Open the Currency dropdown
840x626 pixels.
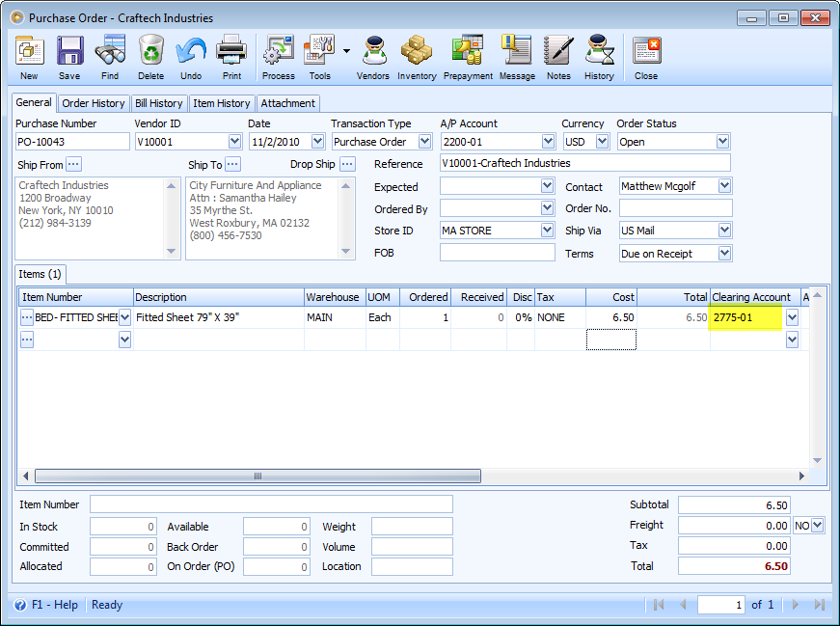603,142
